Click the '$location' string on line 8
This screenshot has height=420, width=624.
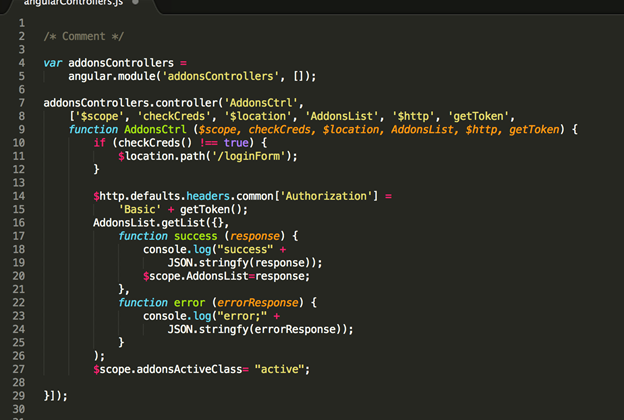[258, 116]
